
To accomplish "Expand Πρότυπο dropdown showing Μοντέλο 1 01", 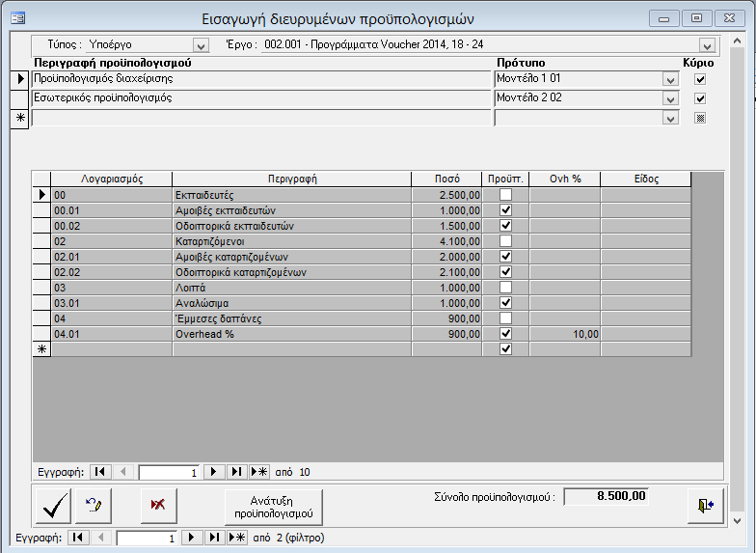I will tap(670, 78).
